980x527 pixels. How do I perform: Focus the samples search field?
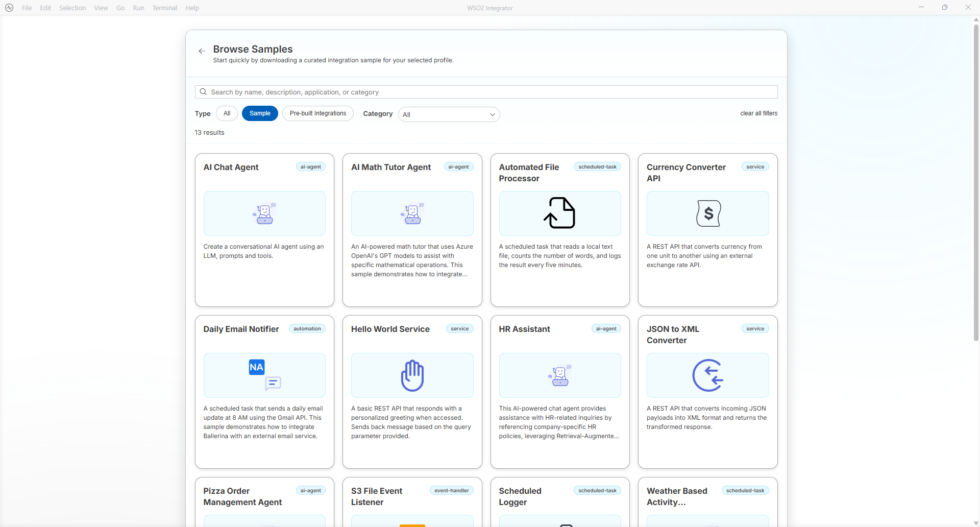pos(486,92)
